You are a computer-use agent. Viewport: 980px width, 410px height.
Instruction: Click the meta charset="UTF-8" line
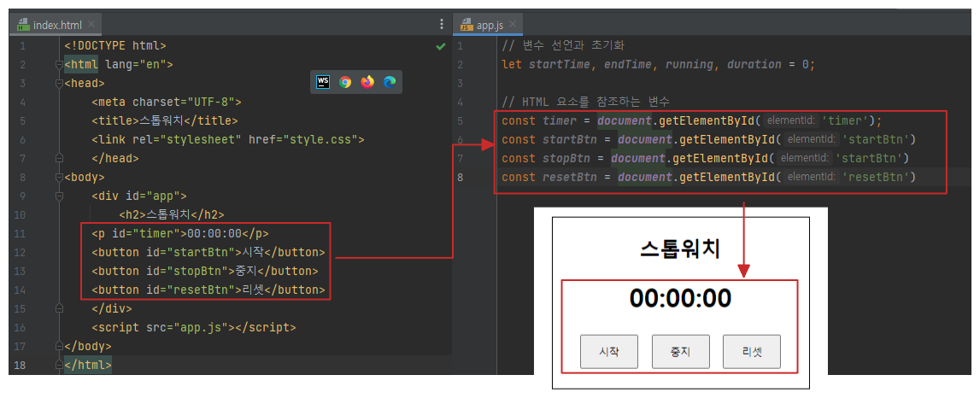click(x=167, y=102)
